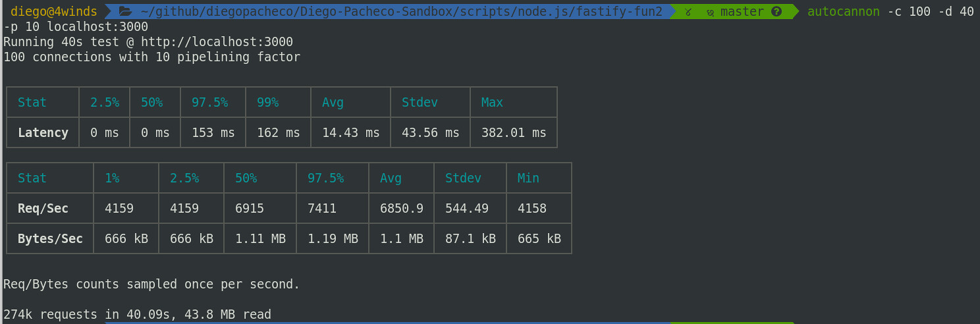Click the question mark icon after master

pyautogui.click(x=776, y=12)
